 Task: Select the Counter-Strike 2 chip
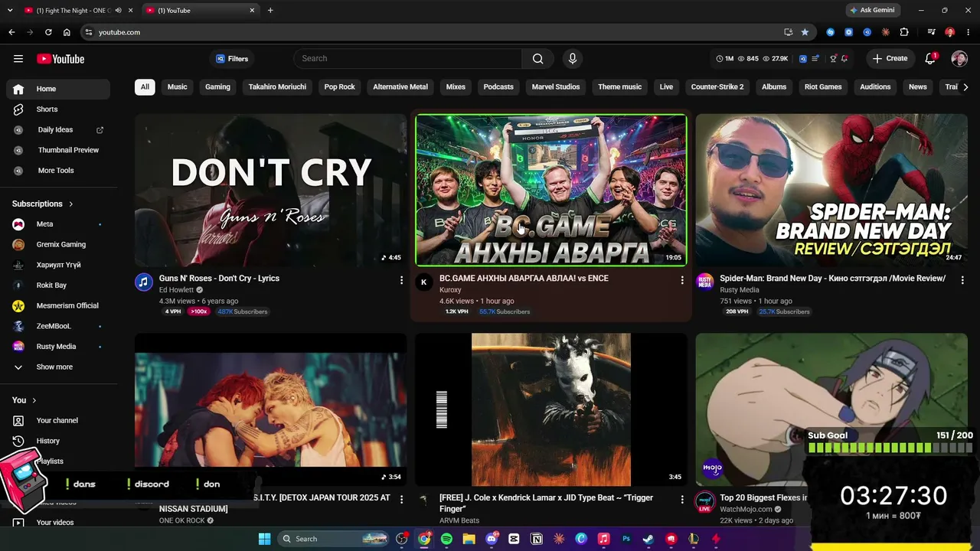(717, 87)
